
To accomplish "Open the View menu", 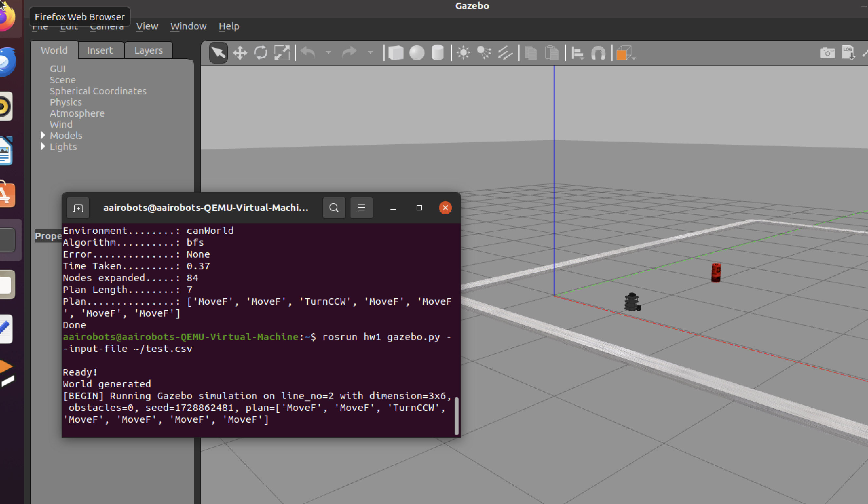I will pos(146,26).
